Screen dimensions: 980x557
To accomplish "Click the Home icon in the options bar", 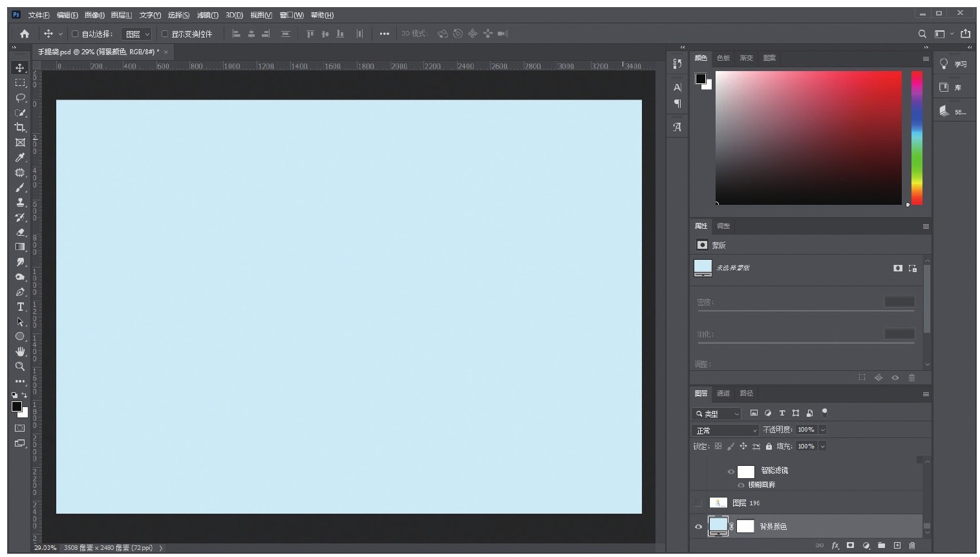I will tap(25, 34).
